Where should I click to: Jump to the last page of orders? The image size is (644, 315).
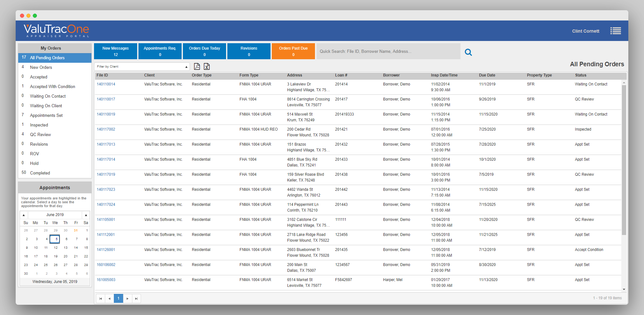137,298
